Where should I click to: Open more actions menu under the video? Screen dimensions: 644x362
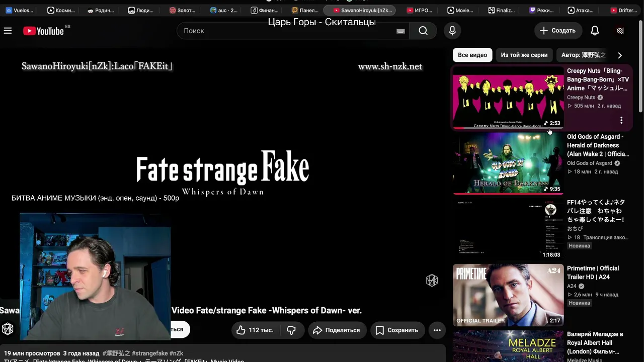point(437,330)
